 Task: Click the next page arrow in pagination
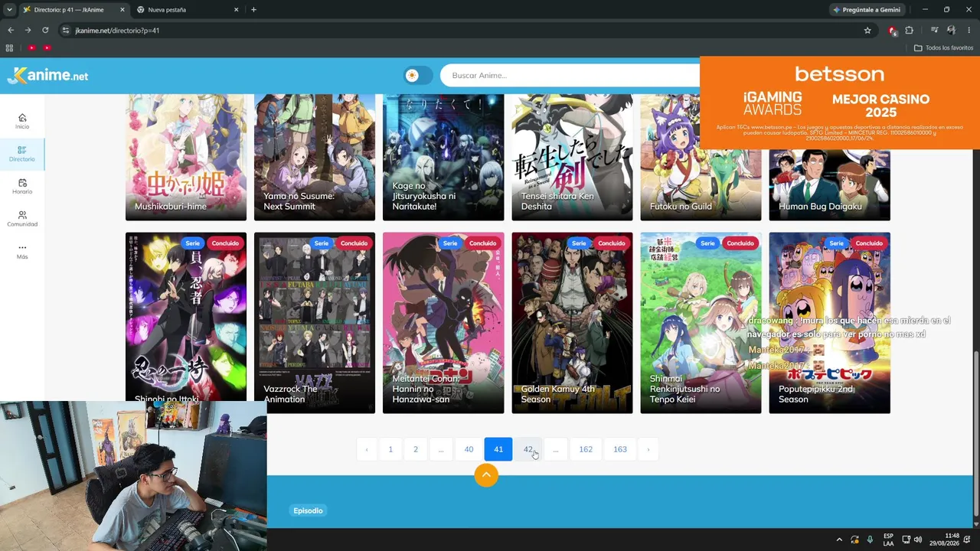(x=648, y=449)
